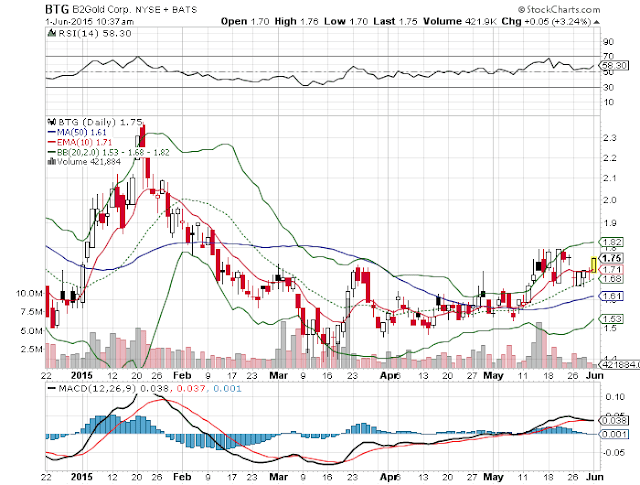Viewport: 640px width, 485px height.
Task: Click May on the price panel date axis
Action: tap(493, 375)
